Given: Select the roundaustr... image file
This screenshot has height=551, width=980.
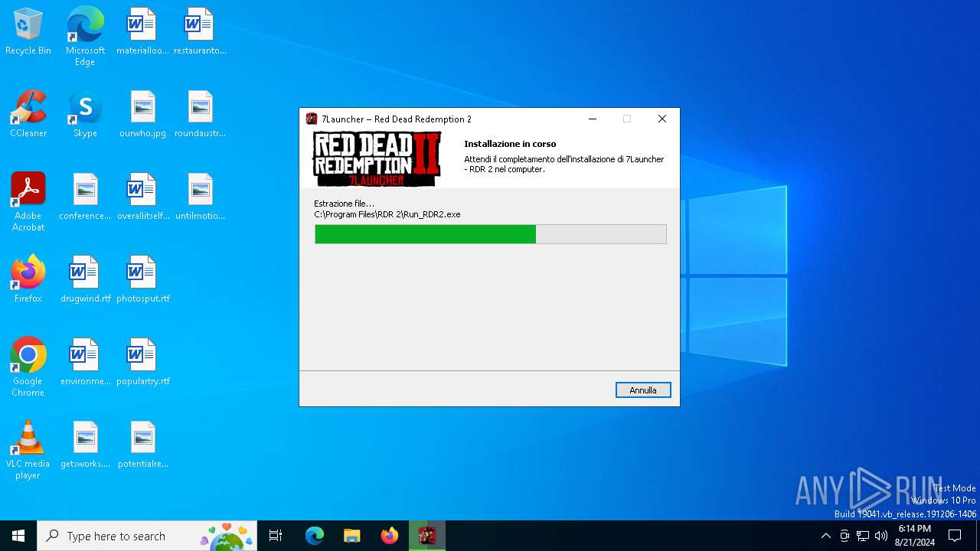Looking at the screenshot, I should click(200, 115).
